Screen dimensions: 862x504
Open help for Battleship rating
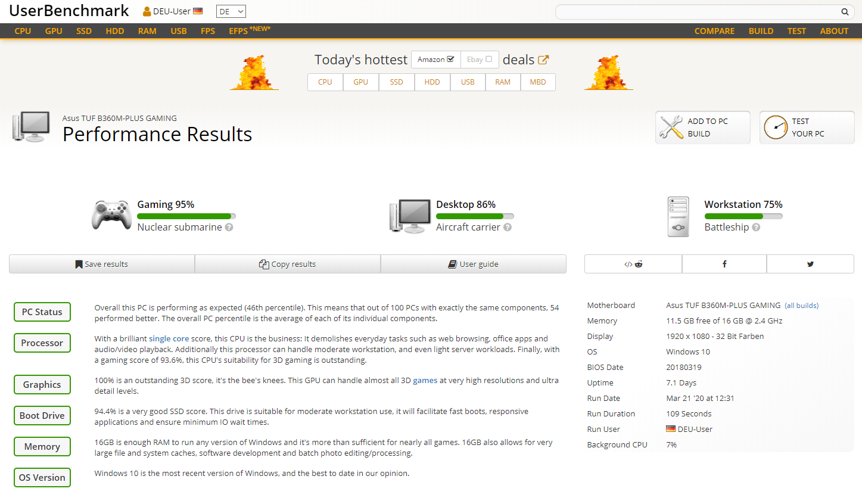tap(756, 228)
